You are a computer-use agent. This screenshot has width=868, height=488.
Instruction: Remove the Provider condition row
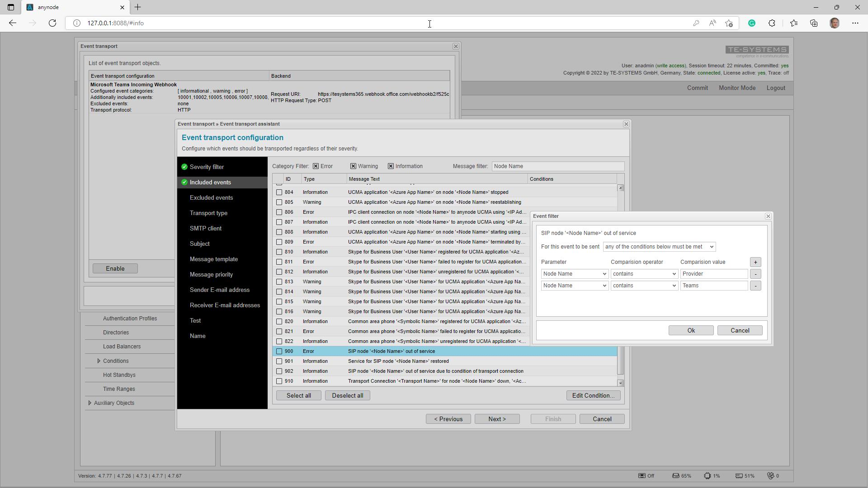(755, 274)
